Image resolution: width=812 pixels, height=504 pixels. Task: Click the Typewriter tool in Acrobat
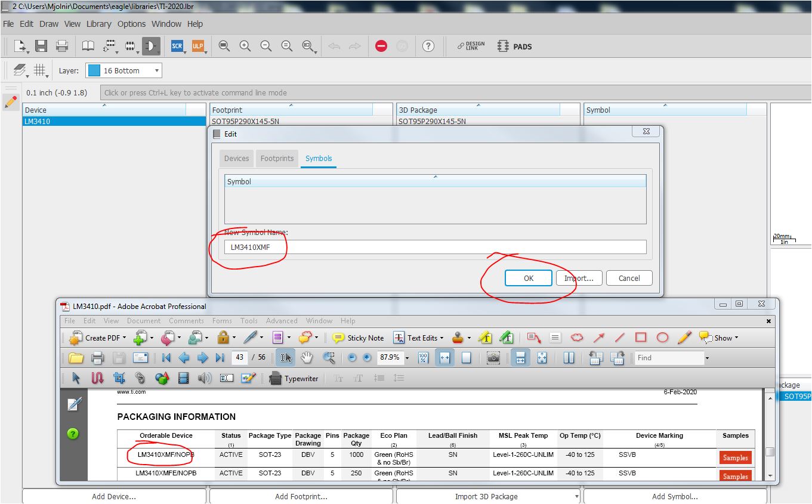294,378
